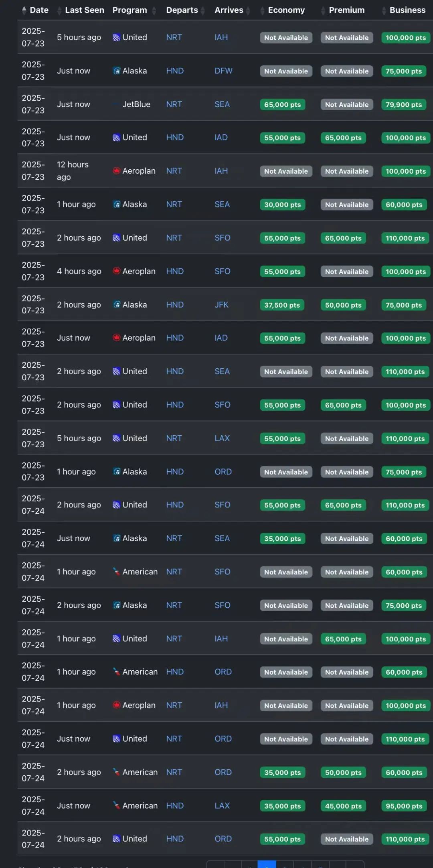Click the JetBlue program name
The image size is (433, 868).
click(136, 104)
